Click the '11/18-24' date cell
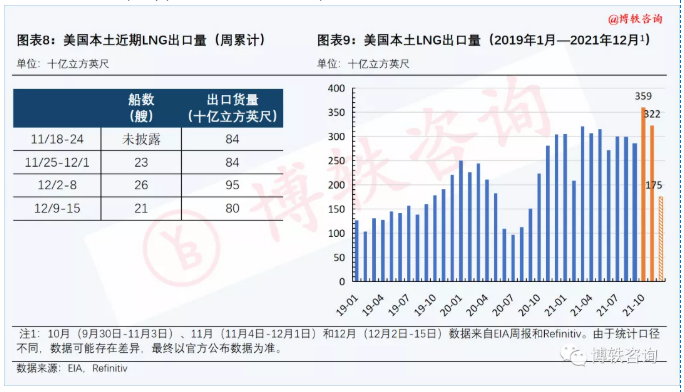Image resolution: width=684 pixels, height=392 pixels. [57, 139]
